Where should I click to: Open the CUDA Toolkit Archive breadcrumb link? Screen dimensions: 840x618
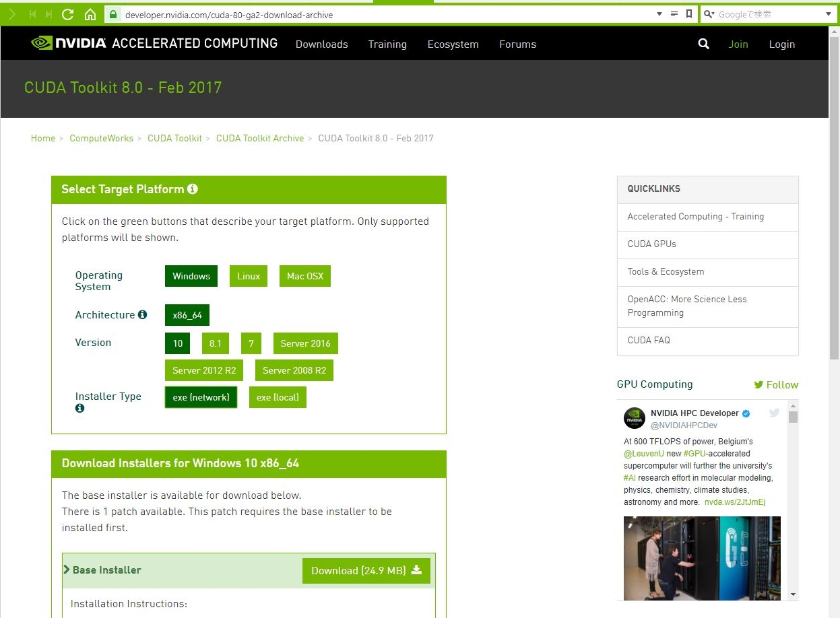[x=259, y=138]
